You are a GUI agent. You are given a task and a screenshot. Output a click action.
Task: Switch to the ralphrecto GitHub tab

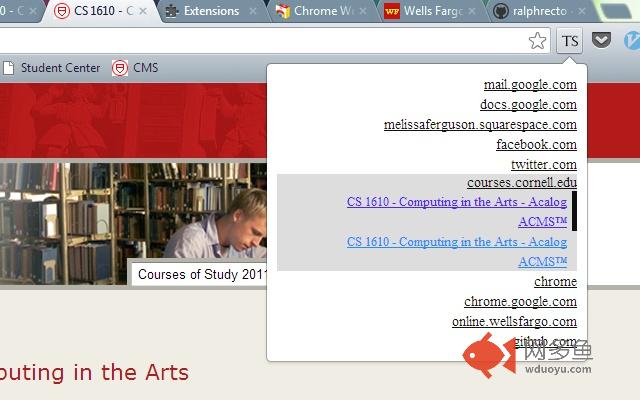(x=539, y=11)
